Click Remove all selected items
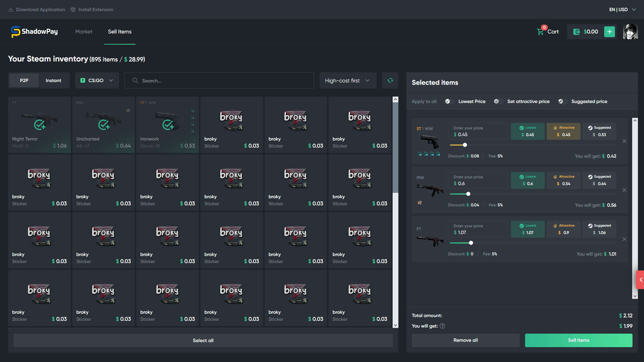 [x=465, y=340]
